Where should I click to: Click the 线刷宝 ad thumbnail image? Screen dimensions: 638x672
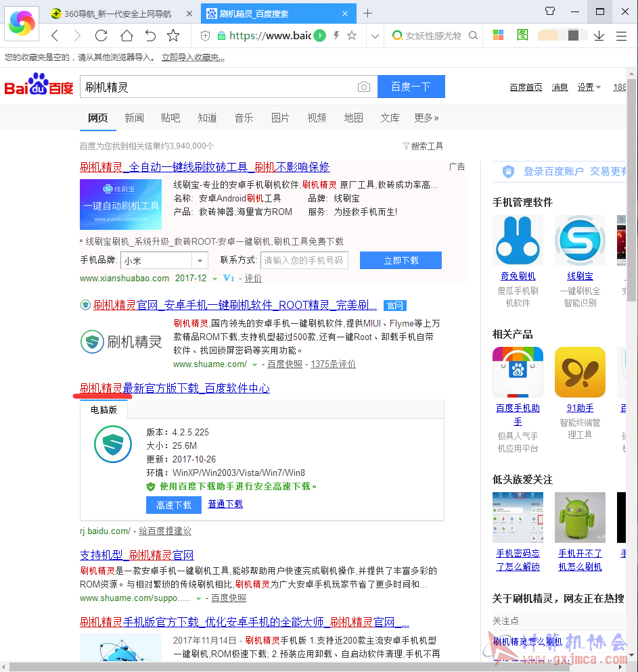tap(120, 204)
